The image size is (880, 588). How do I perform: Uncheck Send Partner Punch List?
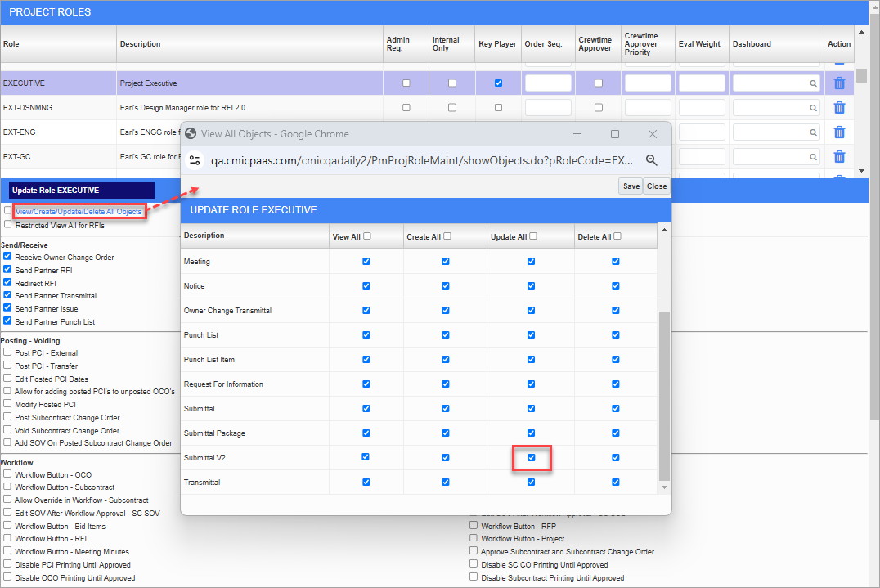(x=7, y=321)
